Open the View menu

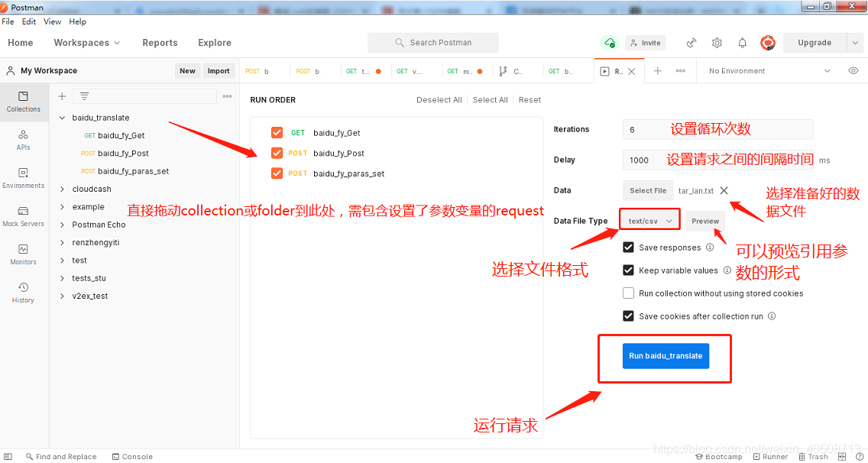point(53,21)
